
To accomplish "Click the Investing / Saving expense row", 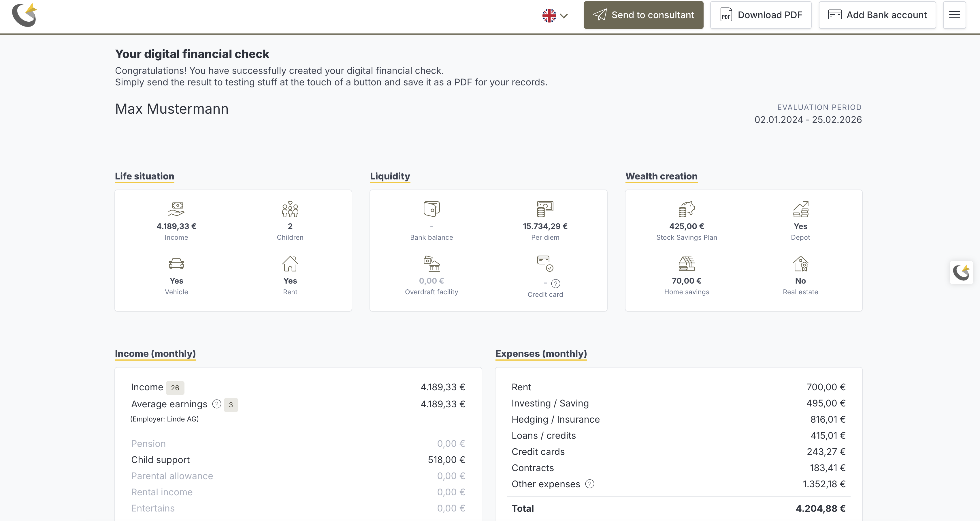I will [x=678, y=403].
